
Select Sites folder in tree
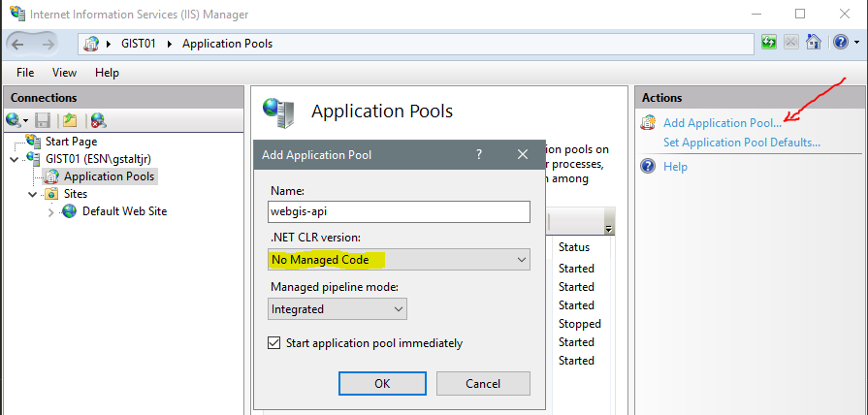pos(76,194)
